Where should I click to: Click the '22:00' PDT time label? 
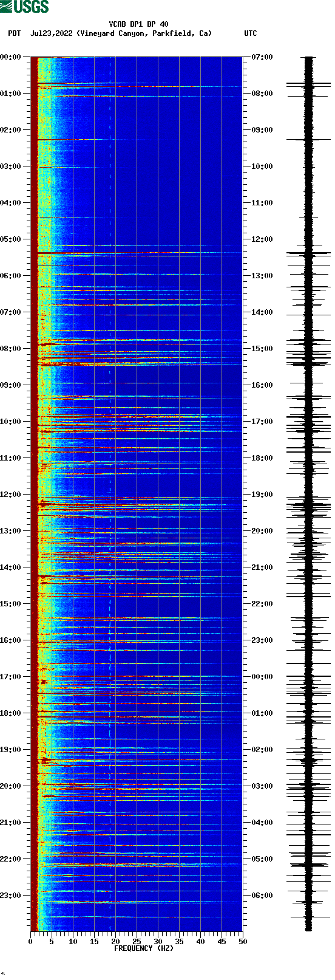point(11,859)
